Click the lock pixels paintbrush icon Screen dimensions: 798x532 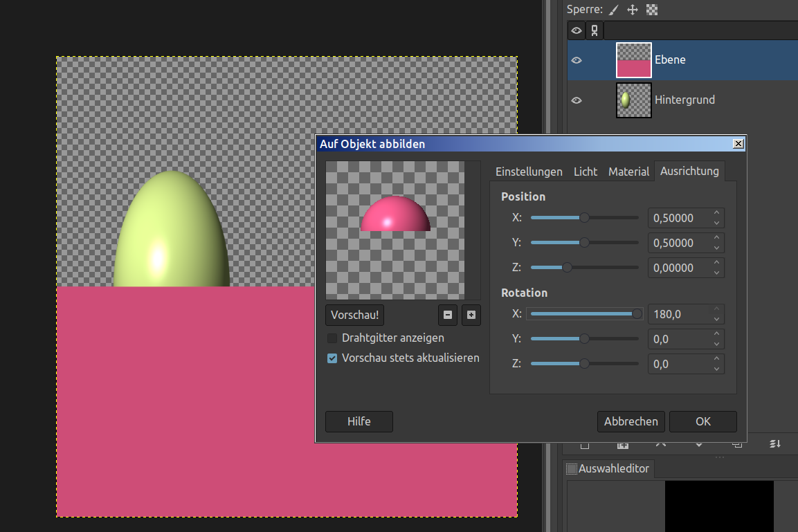[x=613, y=10]
